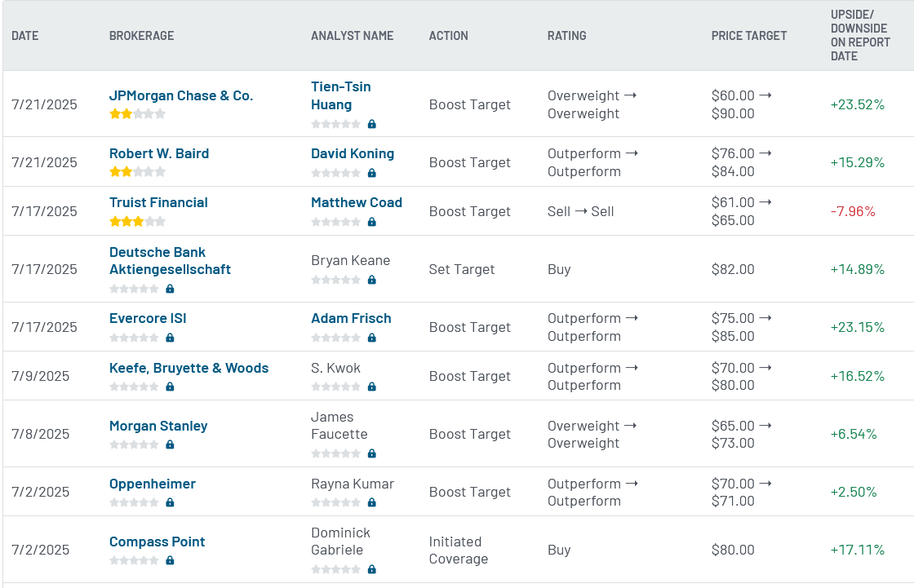Viewport: 914px width, 588px height.
Task: View analyst Adam Frisch's profile
Action: [351, 318]
